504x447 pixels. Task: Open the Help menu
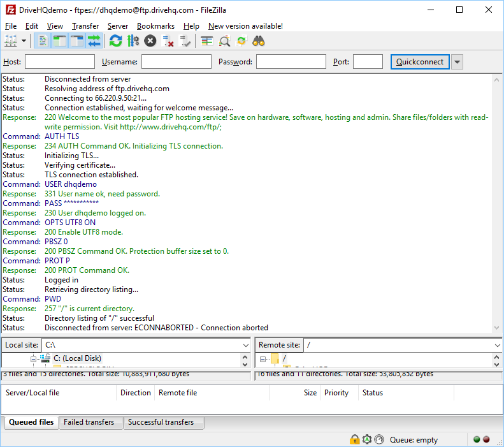191,26
